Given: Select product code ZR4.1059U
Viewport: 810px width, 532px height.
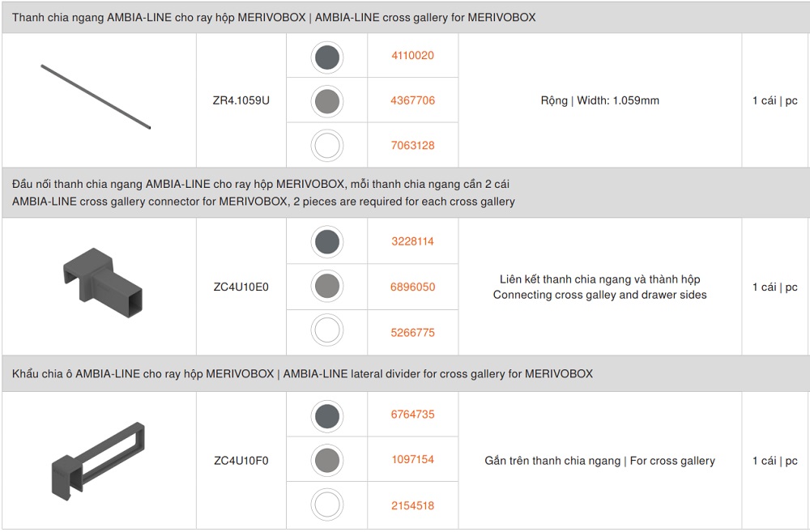Looking at the screenshot, I should click(x=241, y=101).
